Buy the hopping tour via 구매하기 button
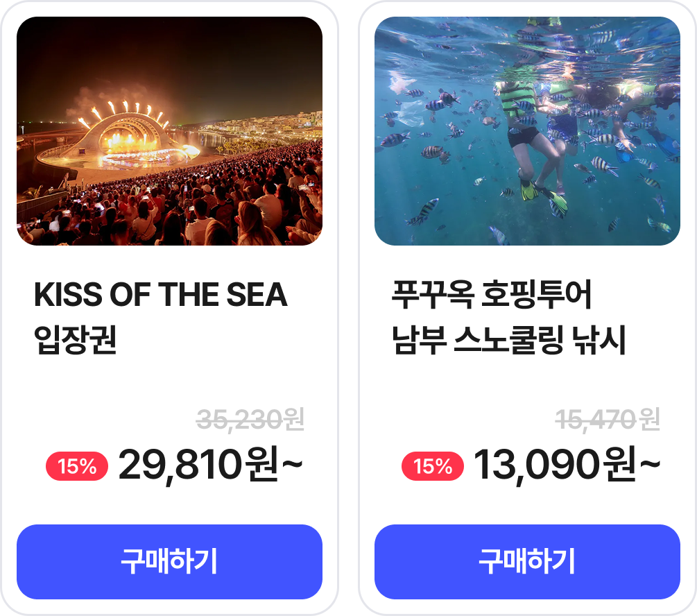 coord(527,562)
